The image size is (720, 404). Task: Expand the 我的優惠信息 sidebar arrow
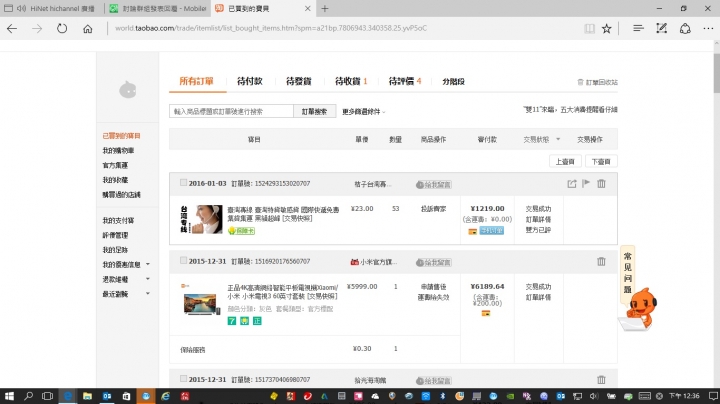click(148, 264)
